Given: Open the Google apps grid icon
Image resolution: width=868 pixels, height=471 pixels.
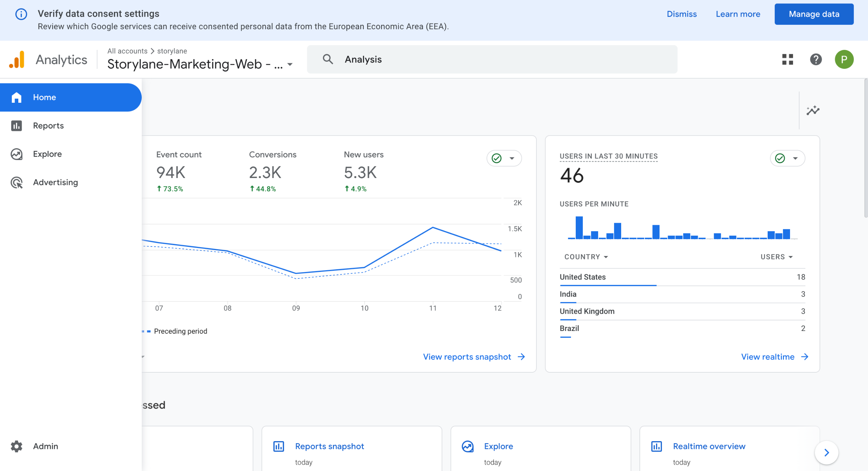Looking at the screenshot, I should [x=787, y=59].
